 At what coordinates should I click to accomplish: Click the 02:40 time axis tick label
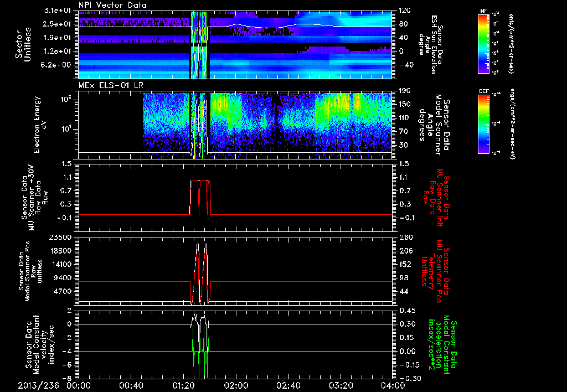click(x=287, y=385)
